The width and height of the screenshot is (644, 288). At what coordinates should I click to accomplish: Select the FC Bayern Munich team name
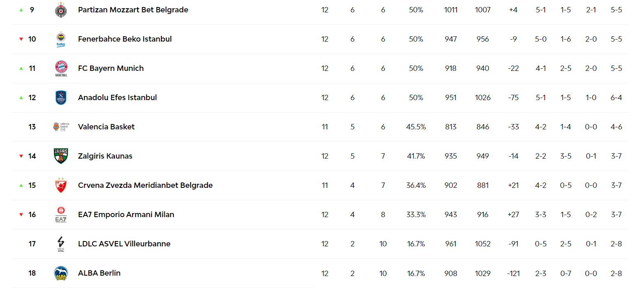coord(111,68)
